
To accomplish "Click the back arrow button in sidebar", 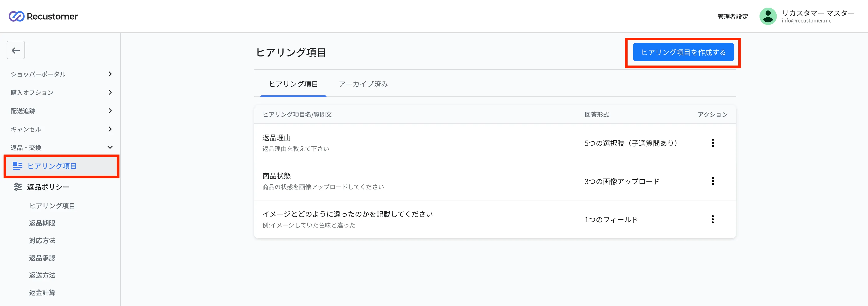I will pyautogui.click(x=16, y=50).
